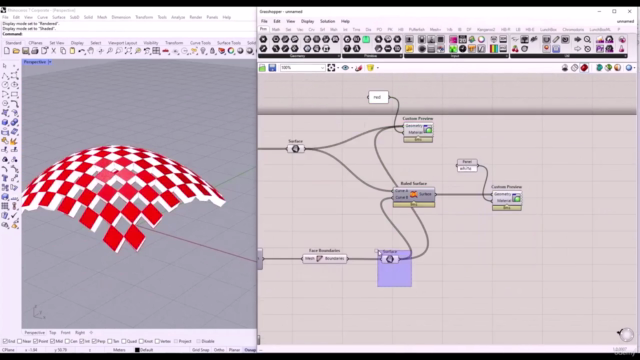This screenshot has height=360, width=640.
Task: Click the CPlane status bar field
Action: point(8,350)
